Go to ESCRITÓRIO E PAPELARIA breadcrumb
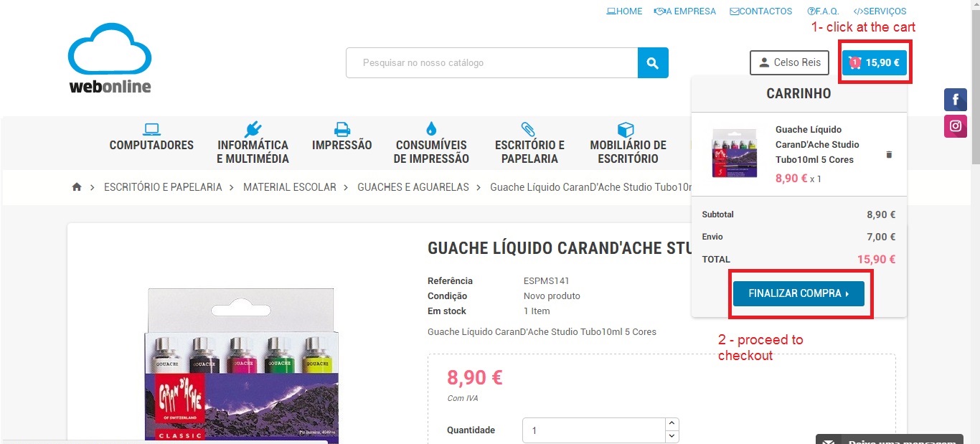 tap(163, 187)
